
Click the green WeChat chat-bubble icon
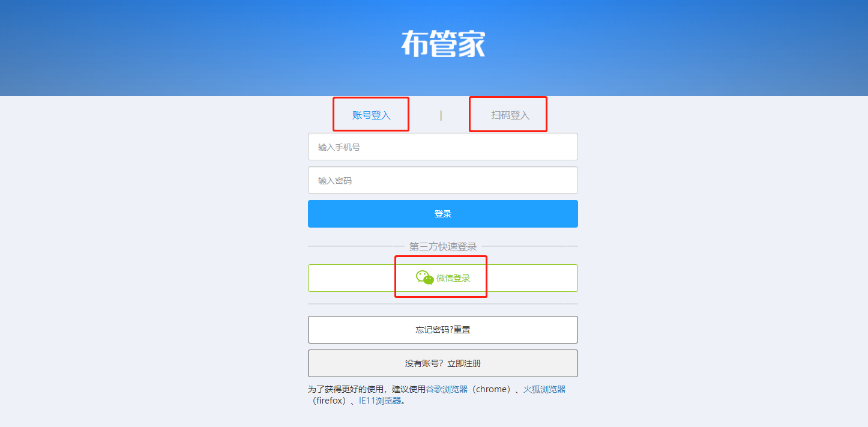tap(425, 277)
